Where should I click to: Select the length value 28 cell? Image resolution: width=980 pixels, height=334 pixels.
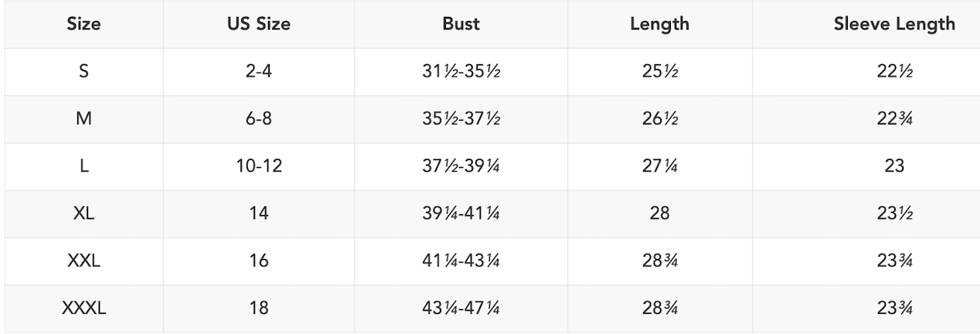tap(659, 213)
